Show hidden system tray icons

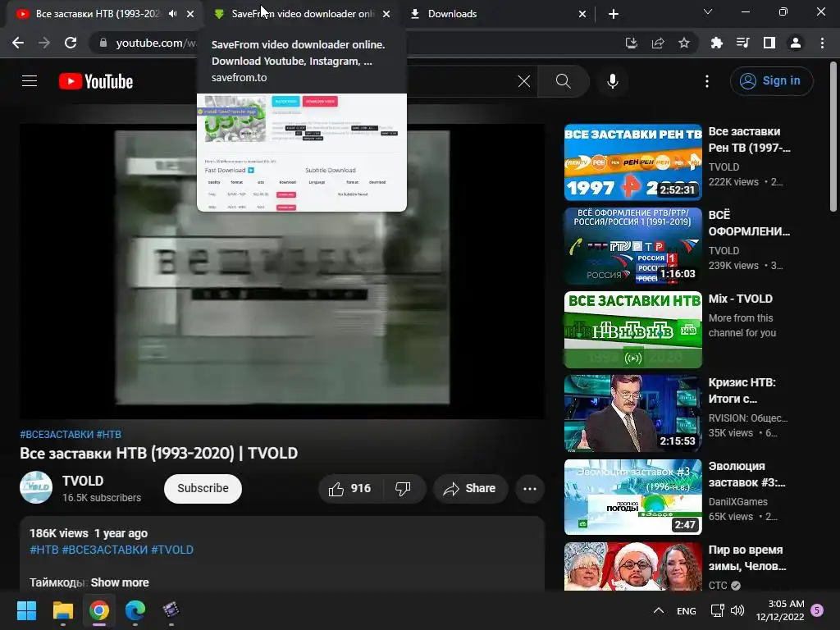point(659,610)
